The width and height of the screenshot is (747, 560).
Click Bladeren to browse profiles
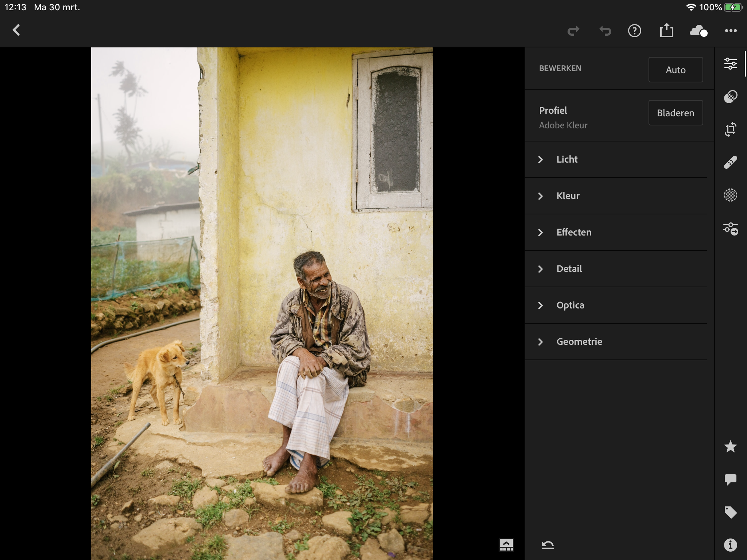click(676, 113)
